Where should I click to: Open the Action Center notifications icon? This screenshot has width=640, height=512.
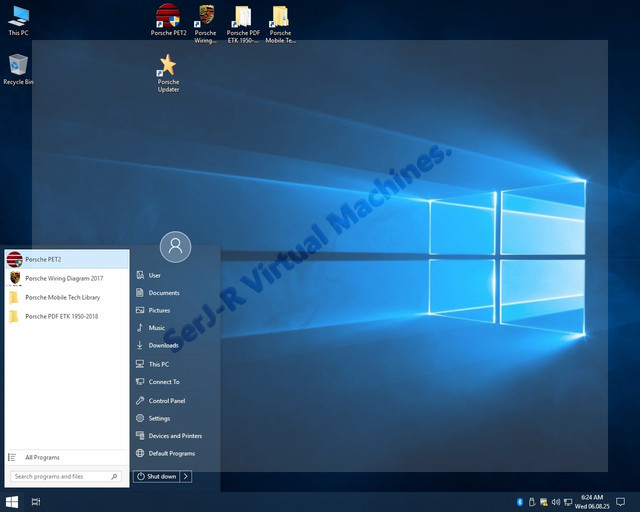coord(620,502)
